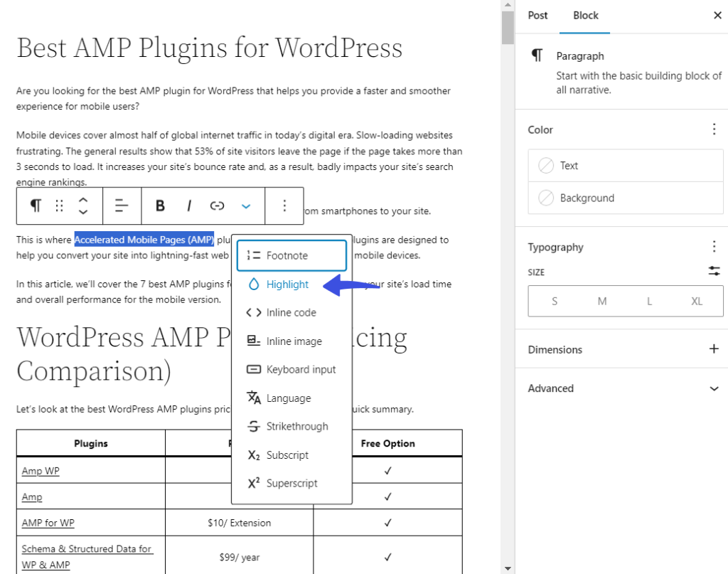Screen dimensions: 728x574
Task: Open the Amp plugin link
Action: tap(31, 497)
